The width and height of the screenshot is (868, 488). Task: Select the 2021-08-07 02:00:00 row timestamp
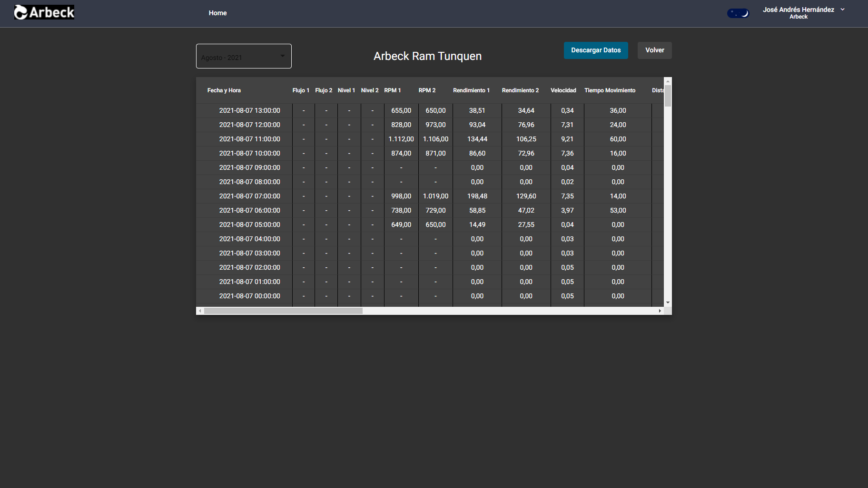pyautogui.click(x=249, y=267)
